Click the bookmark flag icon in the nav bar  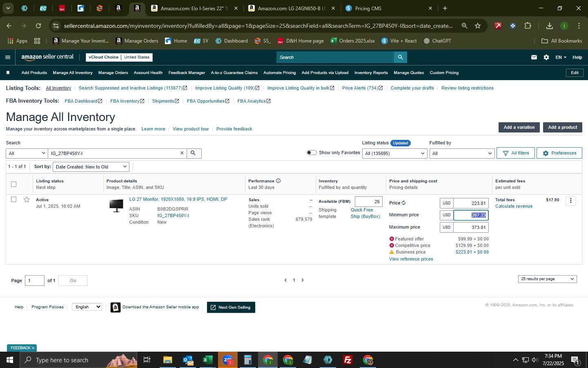pos(8,73)
